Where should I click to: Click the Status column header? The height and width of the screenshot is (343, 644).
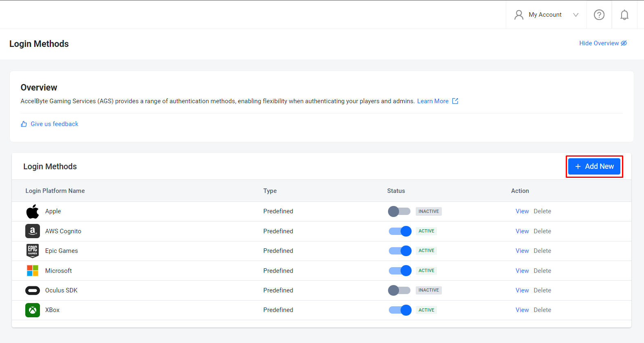(396, 191)
